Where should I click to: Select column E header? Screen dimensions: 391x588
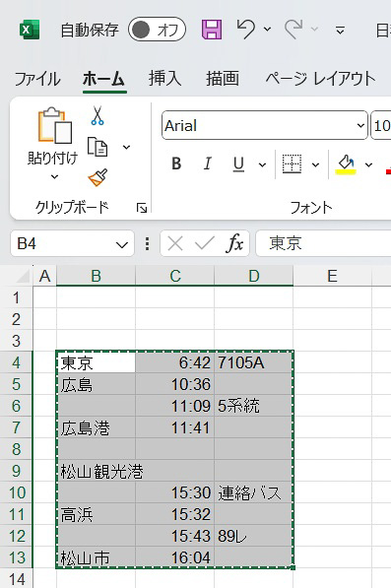coord(333,277)
